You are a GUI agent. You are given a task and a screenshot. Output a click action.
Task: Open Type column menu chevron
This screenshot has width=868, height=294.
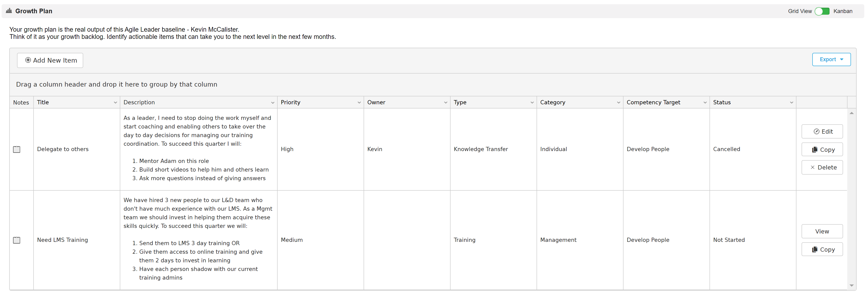(x=532, y=103)
